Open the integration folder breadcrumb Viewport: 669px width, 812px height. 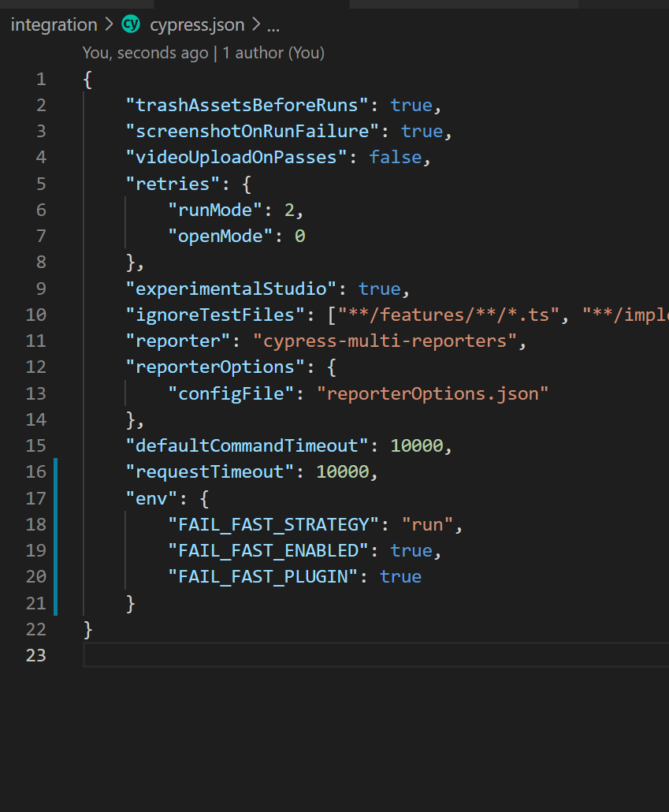pos(54,25)
